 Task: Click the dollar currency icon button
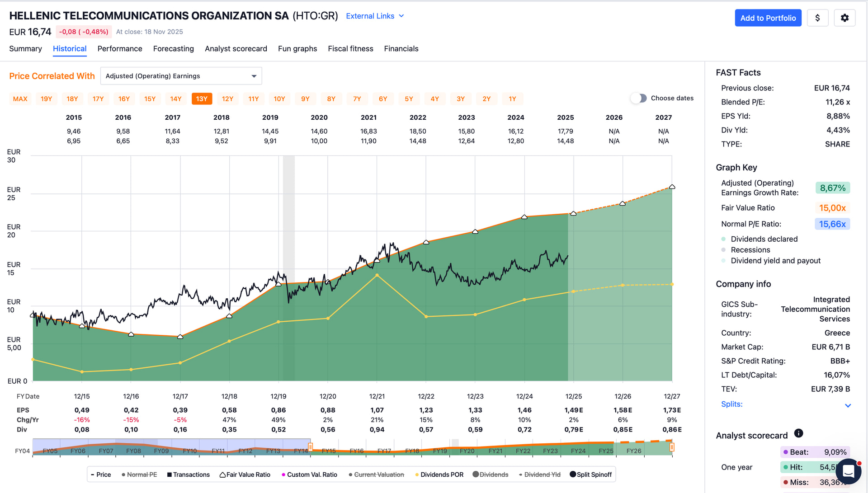[817, 18]
